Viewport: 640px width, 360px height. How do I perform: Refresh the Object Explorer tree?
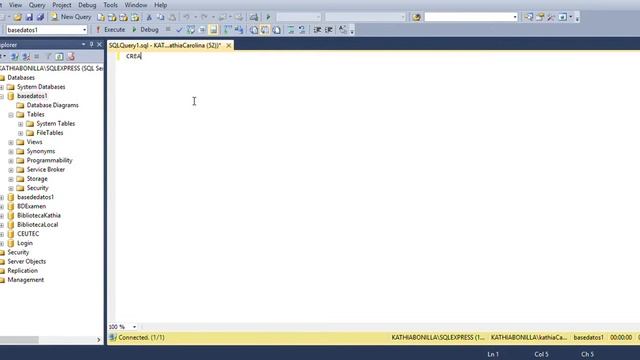pos(59,56)
